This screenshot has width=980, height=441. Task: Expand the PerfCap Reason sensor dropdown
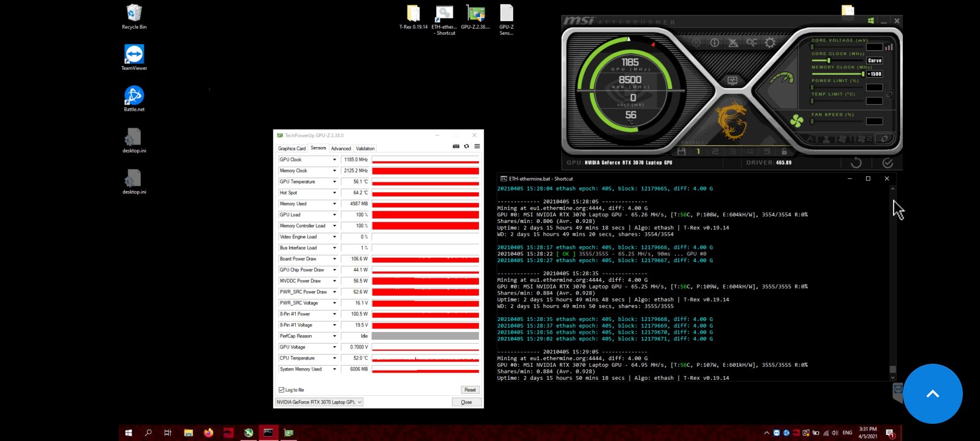334,336
